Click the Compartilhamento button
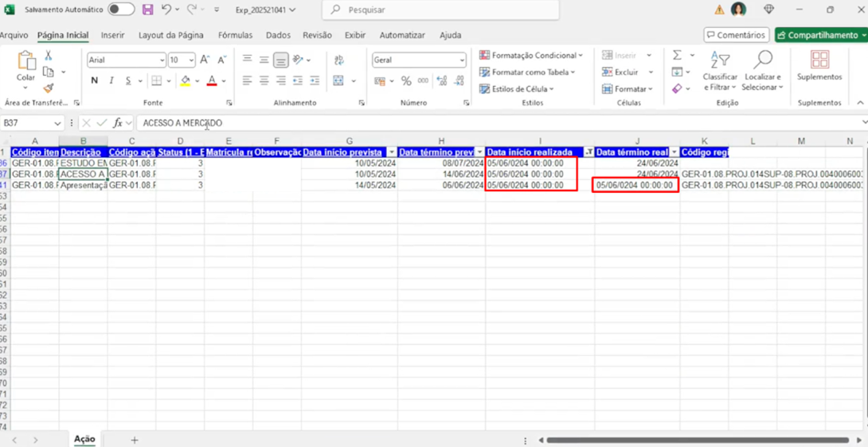Viewport: 868px width, 447px height. click(822, 35)
